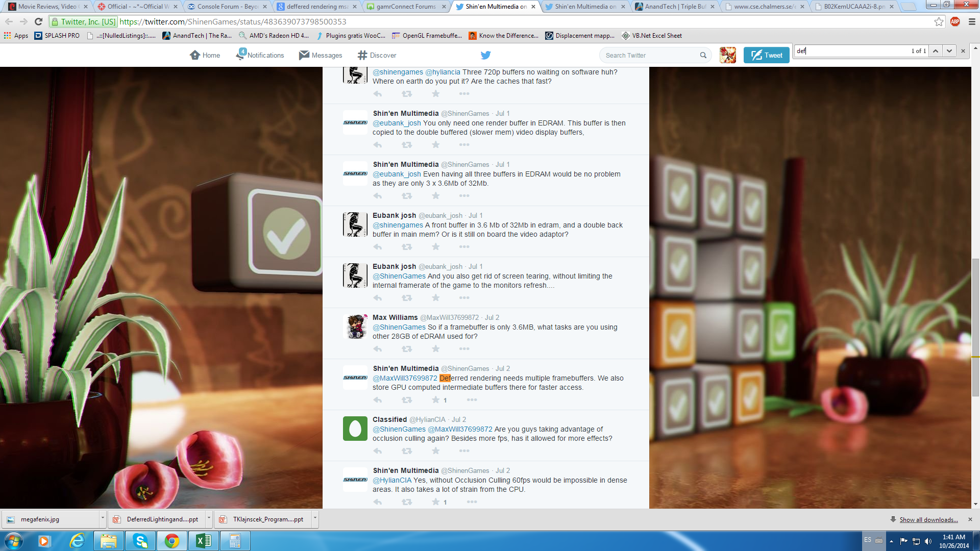This screenshot has height=551, width=980.
Task: Open the Adblock Plus extension
Action: pos(955,21)
